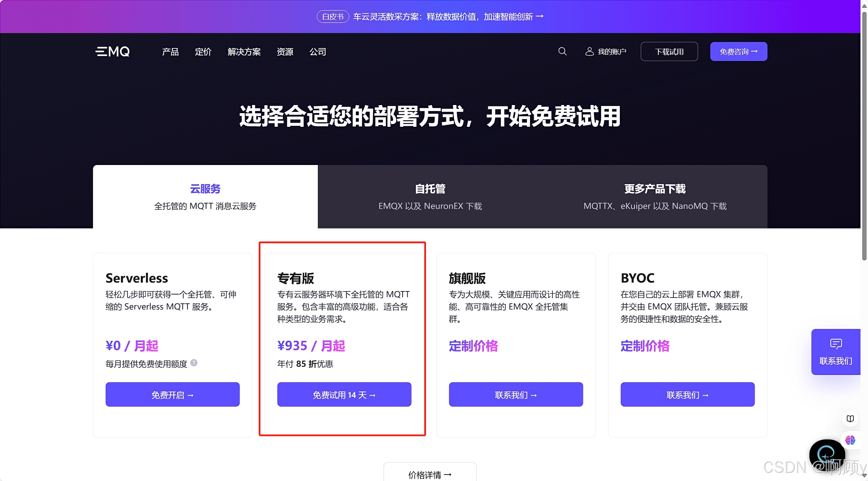Open the 公司 menu item

coord(317,52)
